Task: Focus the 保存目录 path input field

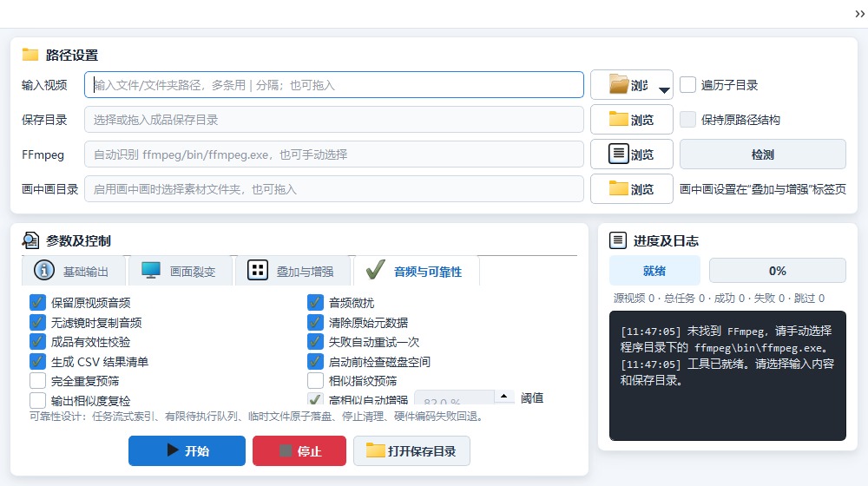Action: coord(334,120)
